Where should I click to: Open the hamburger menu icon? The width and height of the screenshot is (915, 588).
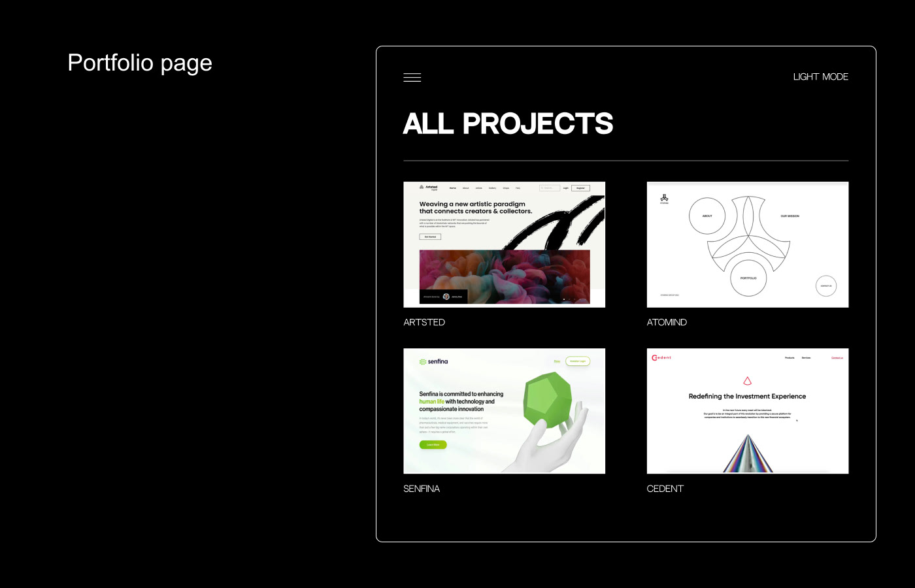[412, 78]
